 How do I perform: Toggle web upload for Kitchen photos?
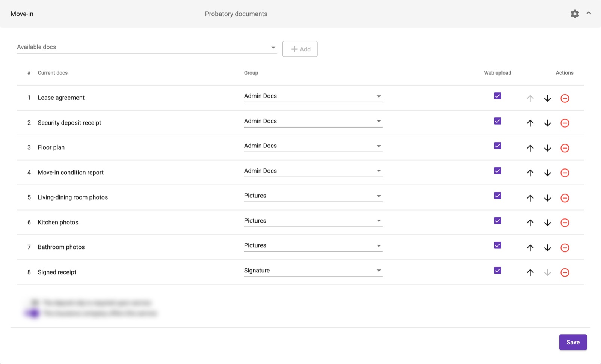tap(498, 221)
